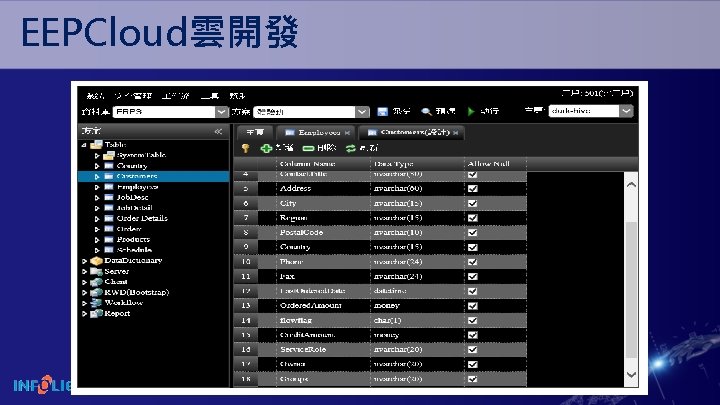This screenshot has height=405, width=720.
Task: Click the Data Type header
Action: (417, 163)
